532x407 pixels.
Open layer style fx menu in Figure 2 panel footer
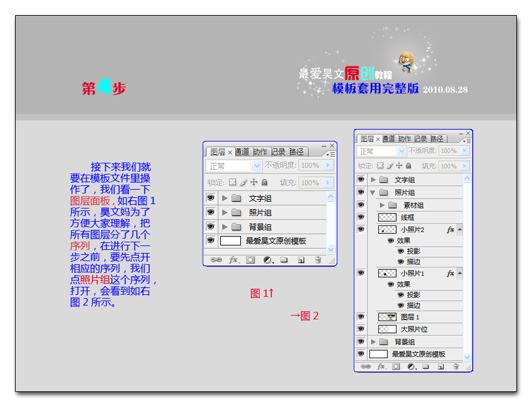pyautogui.click(x=381, y=366)
